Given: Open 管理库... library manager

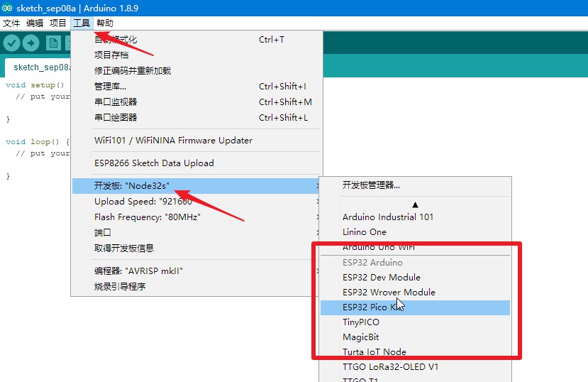Looking at the screenshot, I should click(196, 87).
